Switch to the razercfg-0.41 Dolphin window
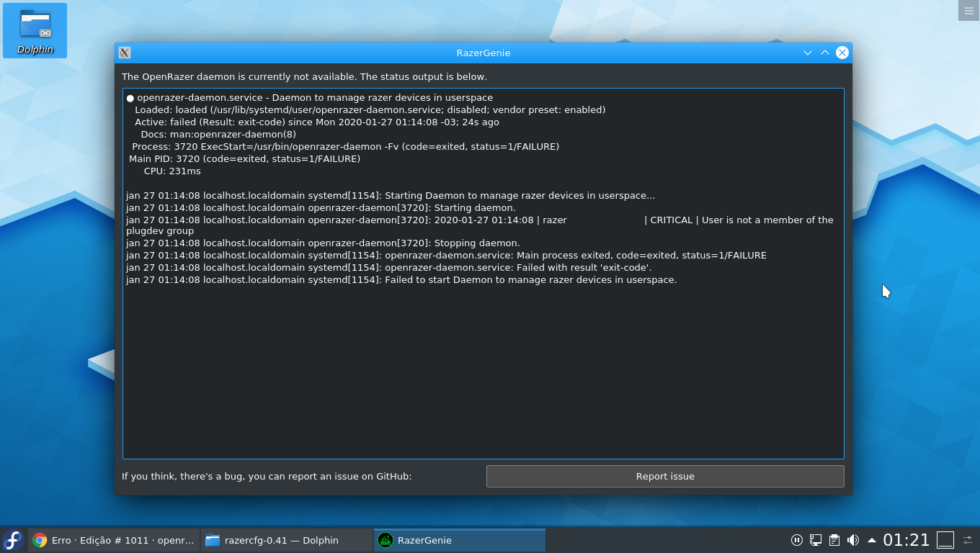The image size is (980, 553). tap(286, 540)
